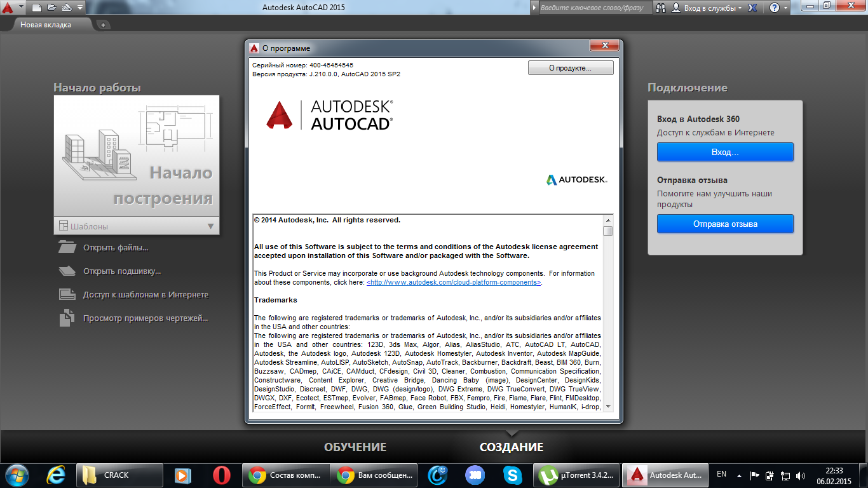Click Просмотр примеров чертежей... link
The height and width of the screenshot is (488, 868).
point(146,318)
